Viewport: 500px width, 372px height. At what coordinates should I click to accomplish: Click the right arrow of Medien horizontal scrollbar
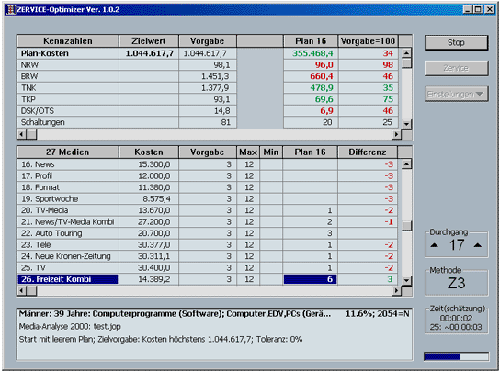click(396, 291)
